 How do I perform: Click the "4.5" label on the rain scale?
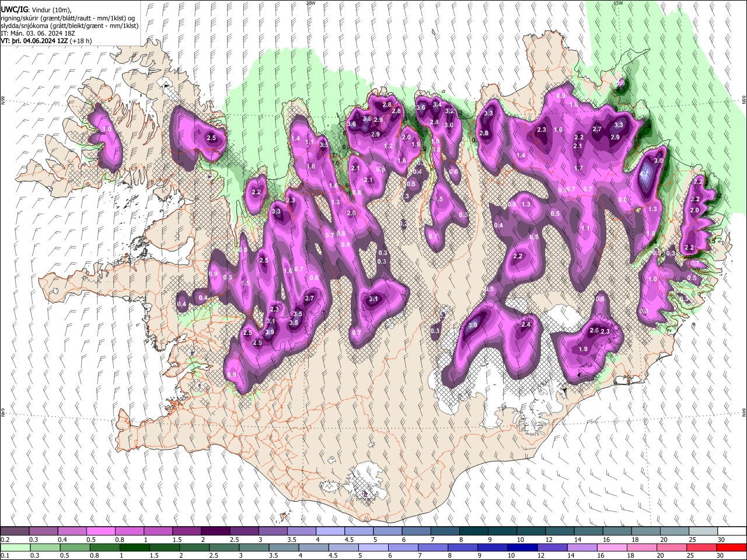[x=333, y=555]
